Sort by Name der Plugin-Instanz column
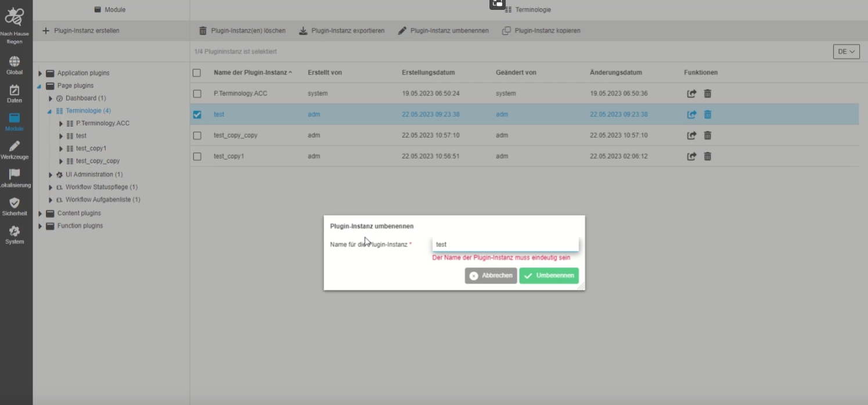Viewport: 868px width, 405px height. (253, 73)
